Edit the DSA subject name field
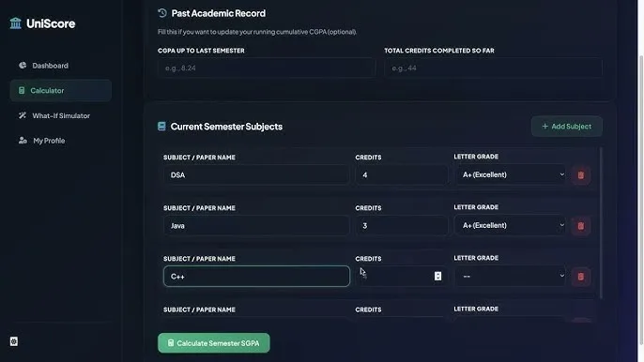644x362 pixels. (x=256, y=174)
